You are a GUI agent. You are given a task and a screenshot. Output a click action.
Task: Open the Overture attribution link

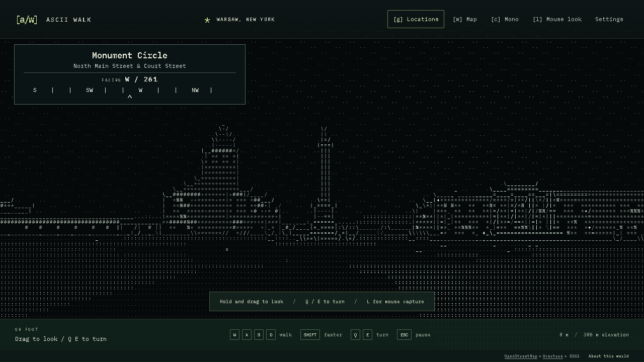point(552,356)
